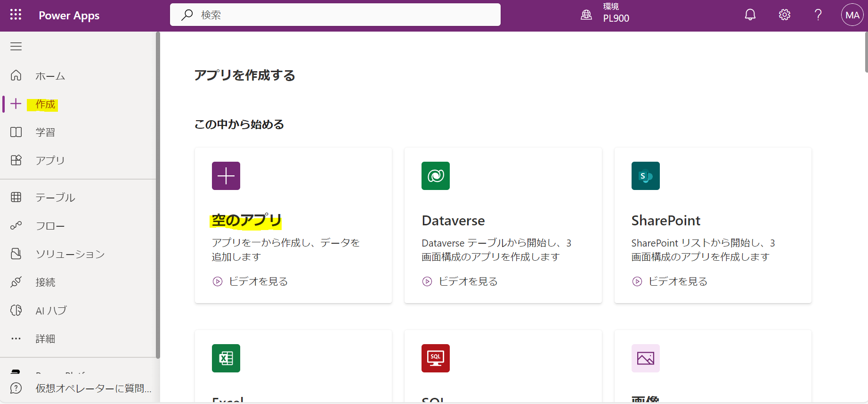Collapse the left navigation hamburger menu
The height and width of the screenshot is (404, 868).
point(16,46)
